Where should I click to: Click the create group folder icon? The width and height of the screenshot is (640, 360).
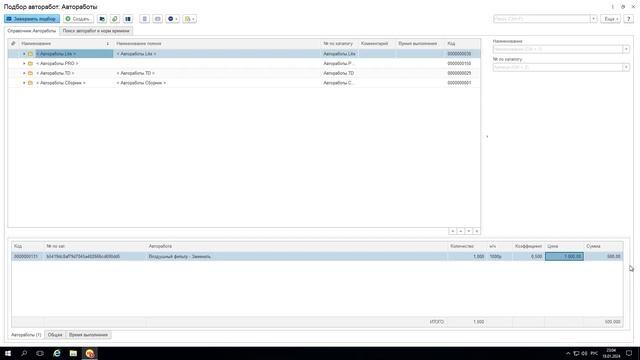102,19
